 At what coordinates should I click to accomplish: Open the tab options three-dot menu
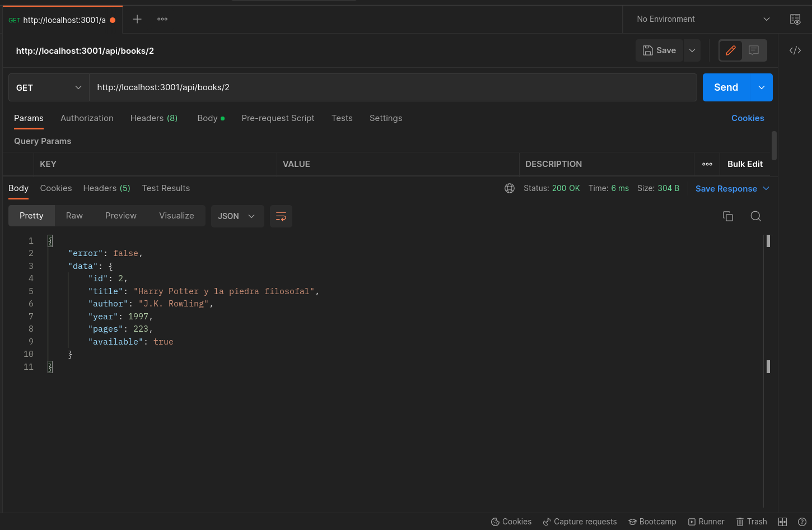tap(162, 19)
